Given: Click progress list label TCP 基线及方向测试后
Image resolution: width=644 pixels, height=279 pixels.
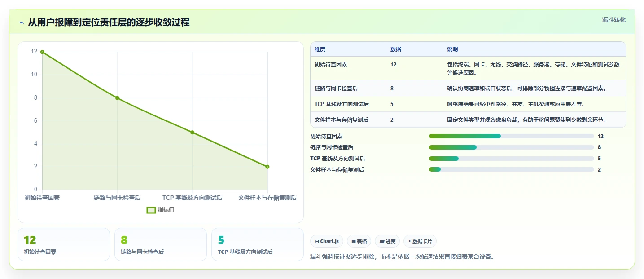Looking at the screenshot, I should [337, 159].
